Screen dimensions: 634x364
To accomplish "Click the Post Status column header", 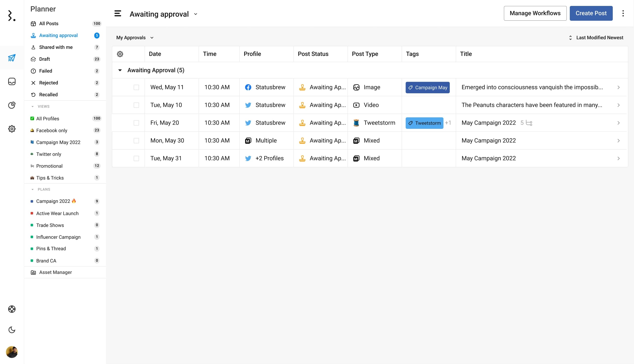I will [321, 54].
